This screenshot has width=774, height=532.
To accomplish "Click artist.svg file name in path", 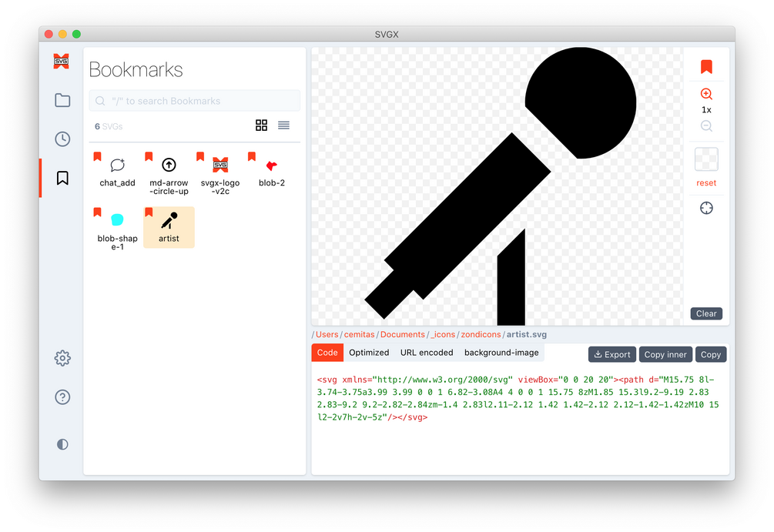I will (x=527, y=334).
